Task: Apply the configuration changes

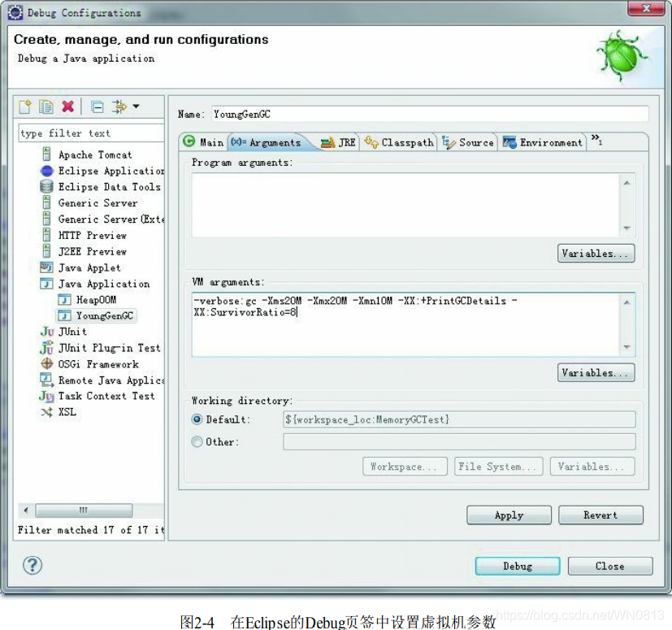Action: point(509,515)
